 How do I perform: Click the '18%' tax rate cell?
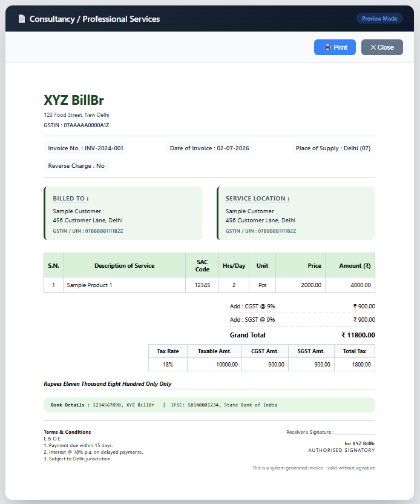tap(168, 365)
